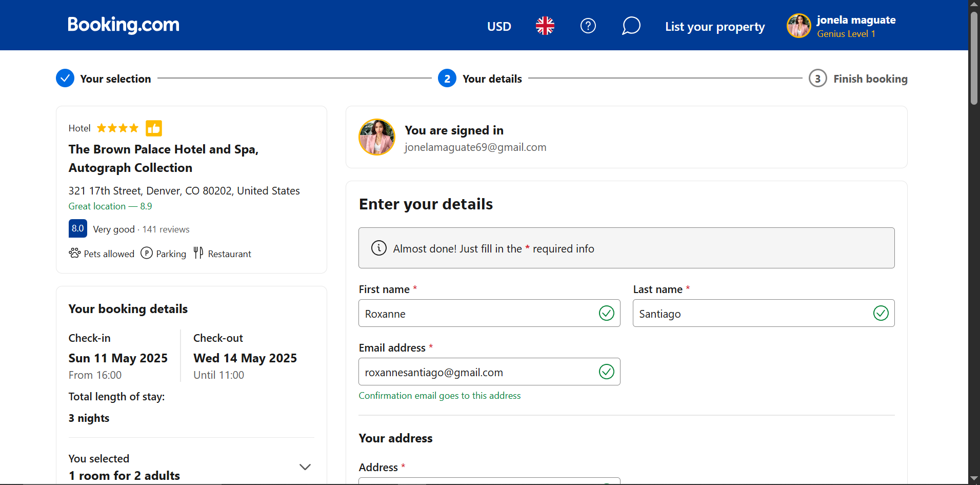Viewport: 980px width, 485px height.
Task: Change language via UK flag icon
Action: pos(545,26)
